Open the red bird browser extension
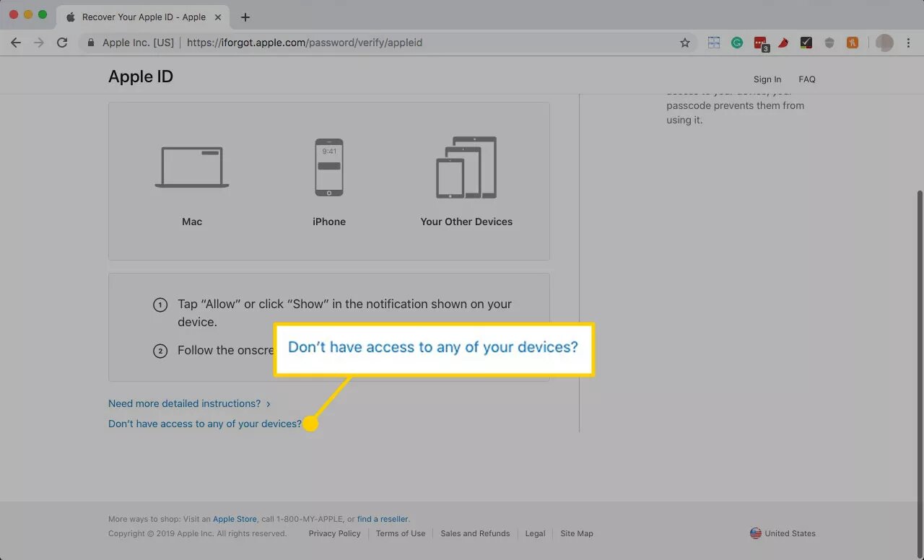This screenshot has height=560, width=924. (x=783, y=43)
